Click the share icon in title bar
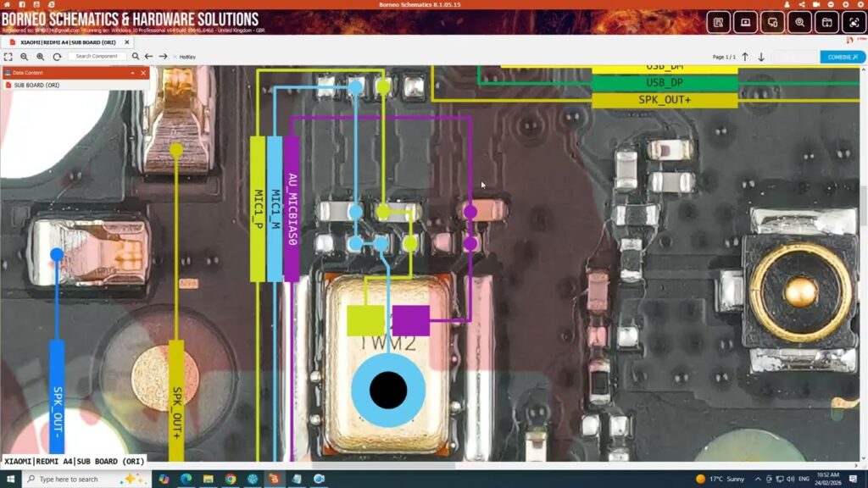868x488 pixels. coord(803,5)
